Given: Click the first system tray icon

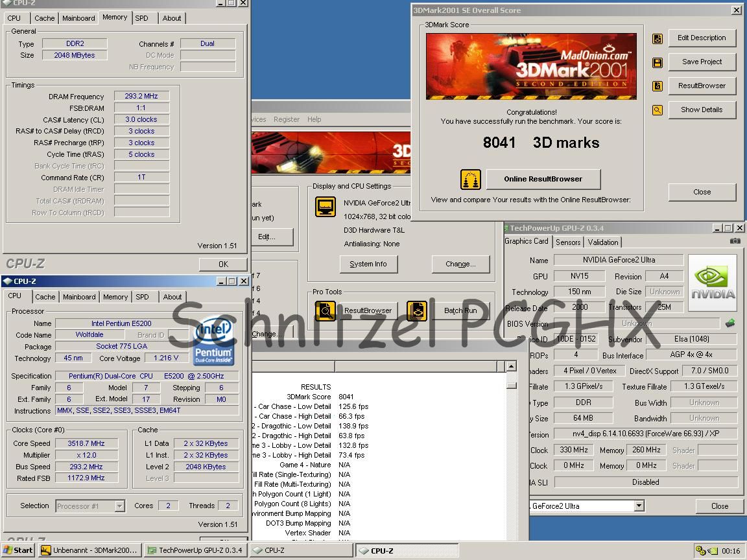Looking at the screenshot, I should point(700,551).
